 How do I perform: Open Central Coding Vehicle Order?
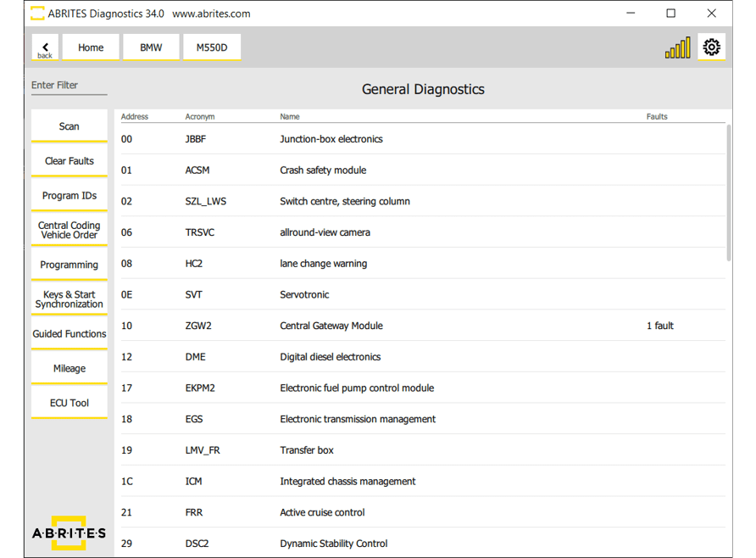point(69,230)
